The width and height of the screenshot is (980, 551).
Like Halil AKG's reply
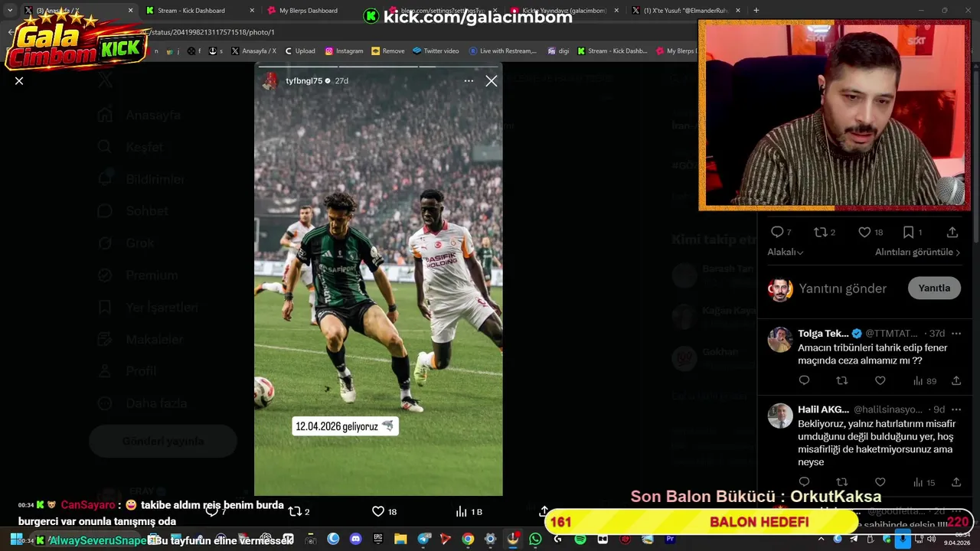(x=880, y=482)
